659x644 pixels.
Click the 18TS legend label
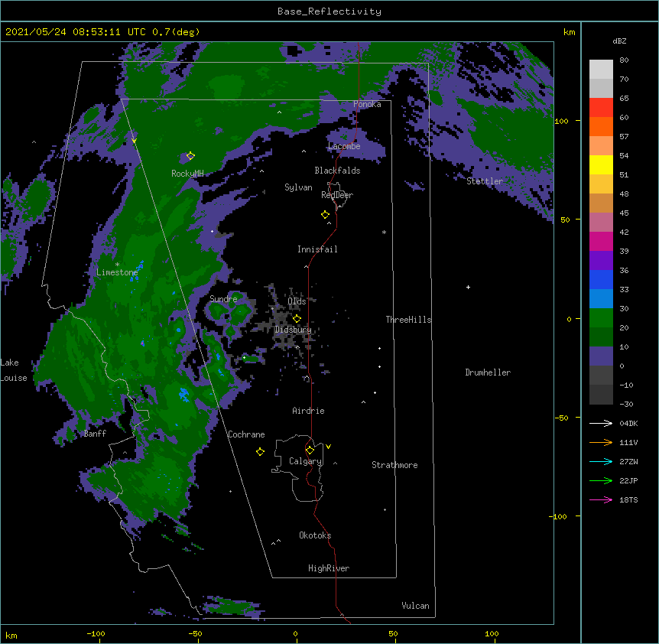[x=628, y=499]
